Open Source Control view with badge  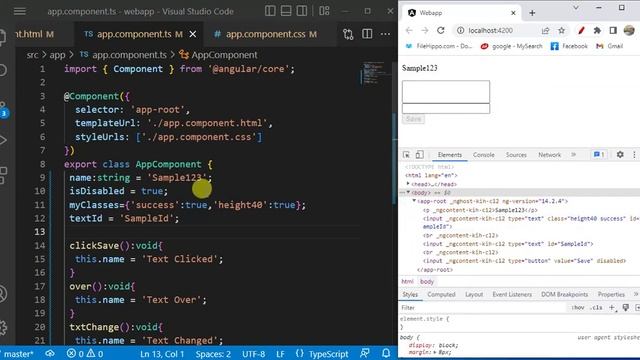[x=3, y=109]
